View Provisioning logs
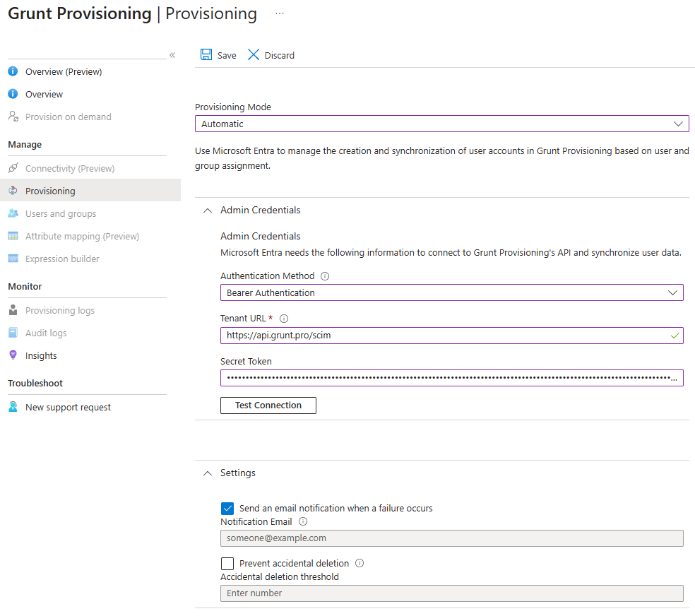This screenshot has width=695, height=616. (60, 310)
